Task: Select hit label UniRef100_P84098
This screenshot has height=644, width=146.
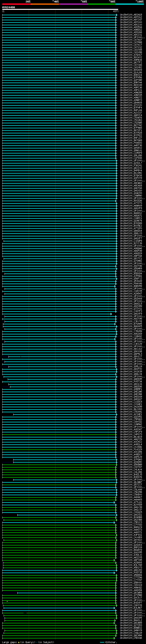Action: pos(131,284)
